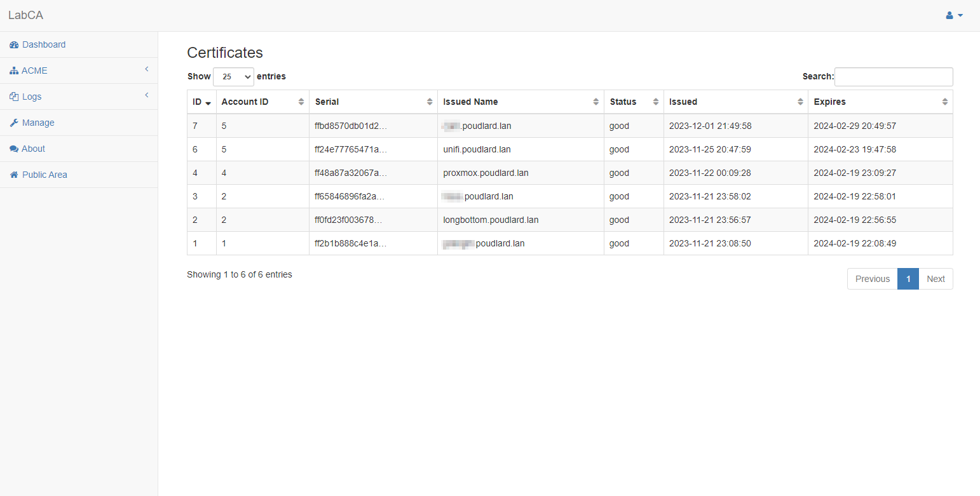The width and height of the screenshot is (980, 496).
Task: Expand the Logs submenu chevron
Action: click(146, 95)
